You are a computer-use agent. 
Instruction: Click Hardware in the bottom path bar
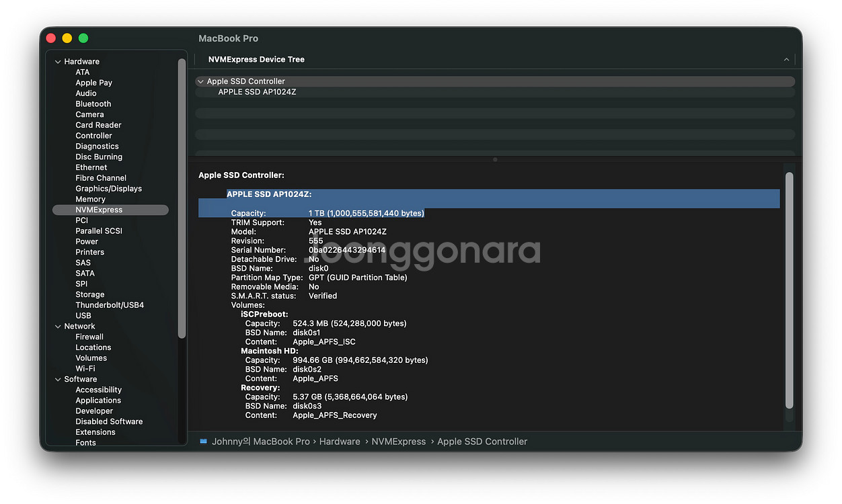click(x=340, y=442)
